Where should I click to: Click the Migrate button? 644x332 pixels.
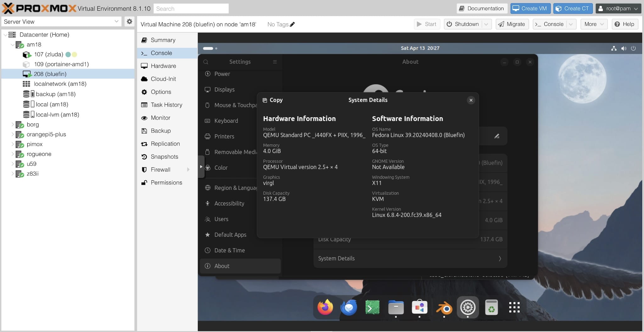pos(512,24)
